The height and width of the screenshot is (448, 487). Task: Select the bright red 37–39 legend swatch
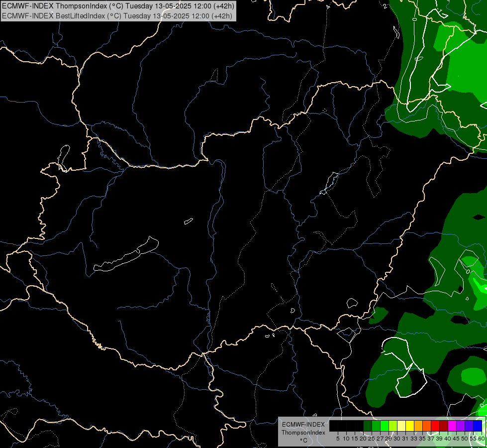tap(435, 426)
